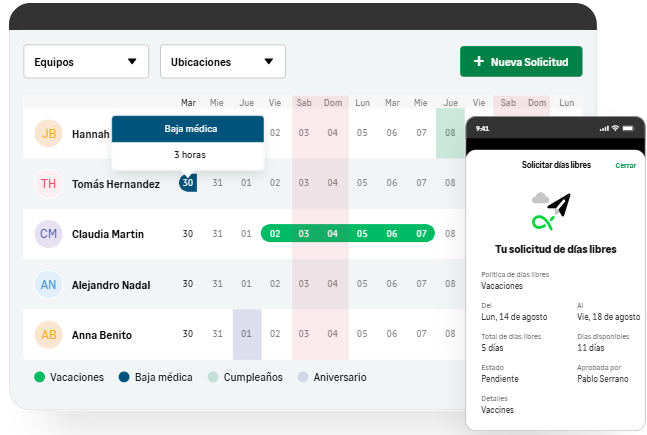This screenshot has height=435, width=647.
Task: Click Claudia Martin's green vacation bar
Action: click(x=347, y=234)
